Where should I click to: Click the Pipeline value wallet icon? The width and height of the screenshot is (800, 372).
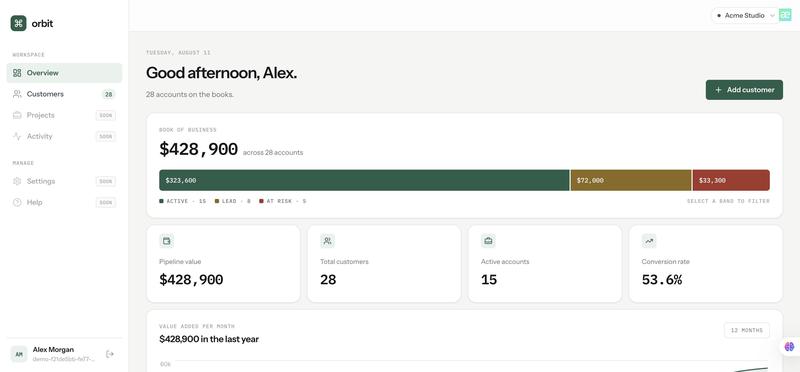166,241
